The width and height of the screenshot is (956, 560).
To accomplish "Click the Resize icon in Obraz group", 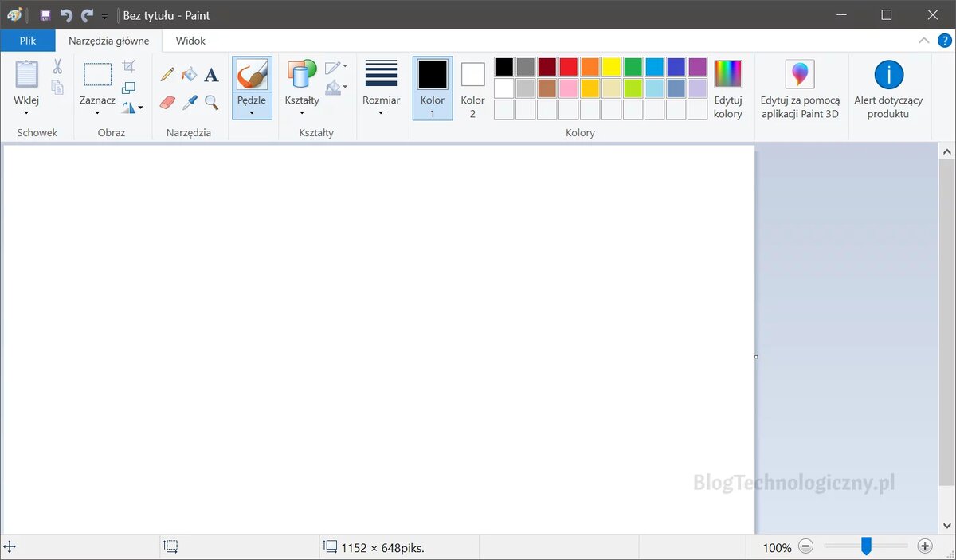I will point(128,87).
